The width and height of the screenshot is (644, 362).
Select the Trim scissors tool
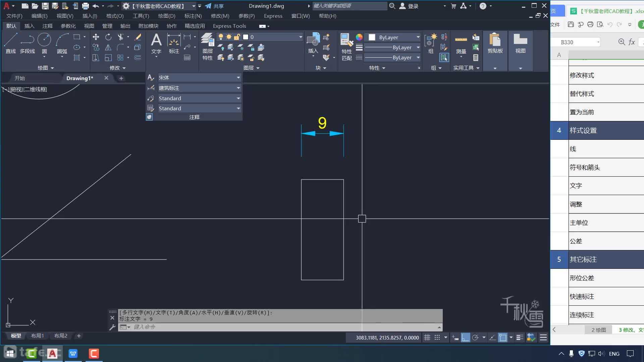[x=120, y=37]
